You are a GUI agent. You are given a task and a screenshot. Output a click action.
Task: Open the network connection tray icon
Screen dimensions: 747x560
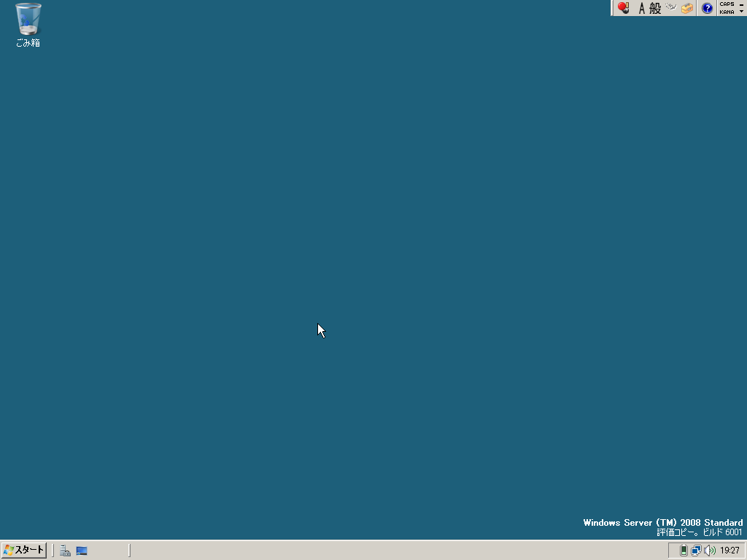tap(696, 551)
